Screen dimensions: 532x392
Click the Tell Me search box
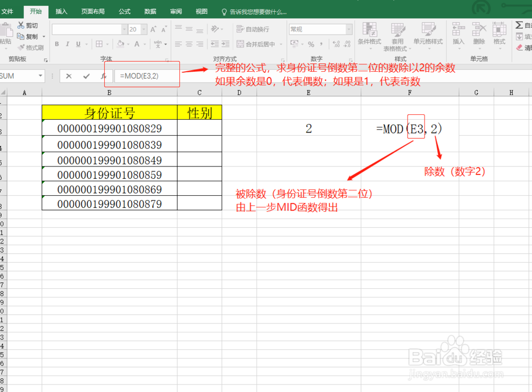point(254,12)
